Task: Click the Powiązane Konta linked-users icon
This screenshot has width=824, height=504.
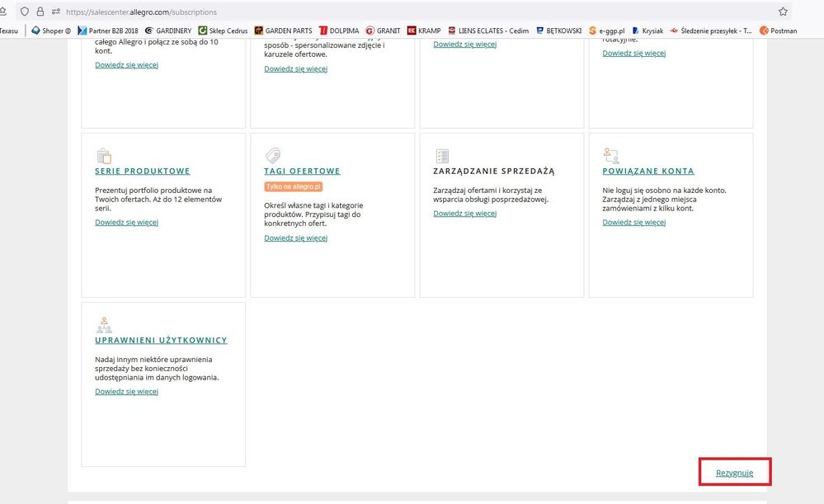Action: coord(610,155)
